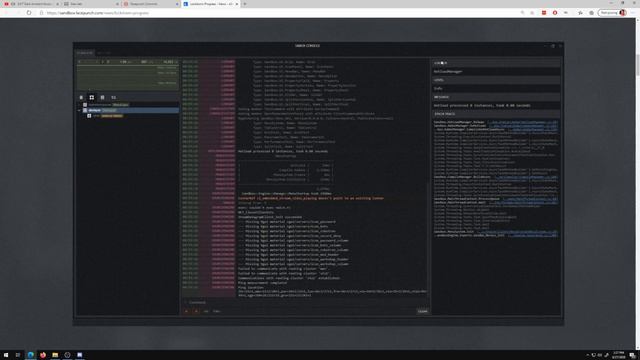Click the first icon in the hierarchy toolbar
The height and width of the screenshot is (360, 640).
[x=81, y=98]
